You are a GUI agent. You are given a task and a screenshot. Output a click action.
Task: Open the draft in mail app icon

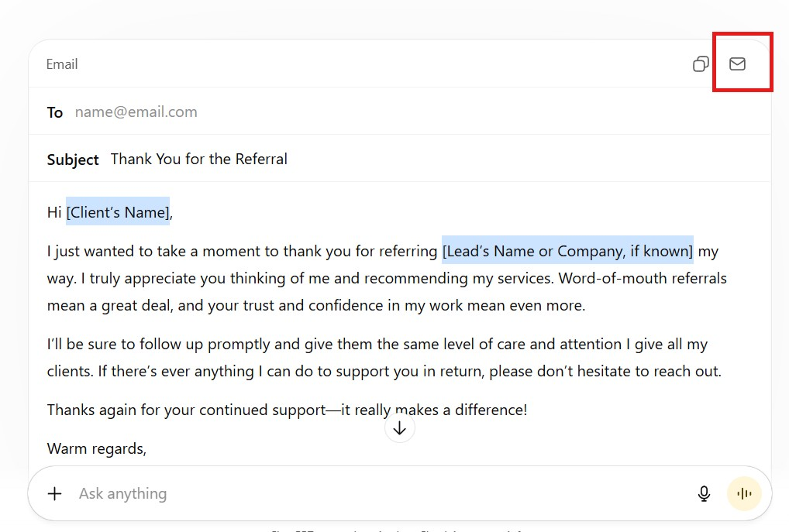[738, 64]
